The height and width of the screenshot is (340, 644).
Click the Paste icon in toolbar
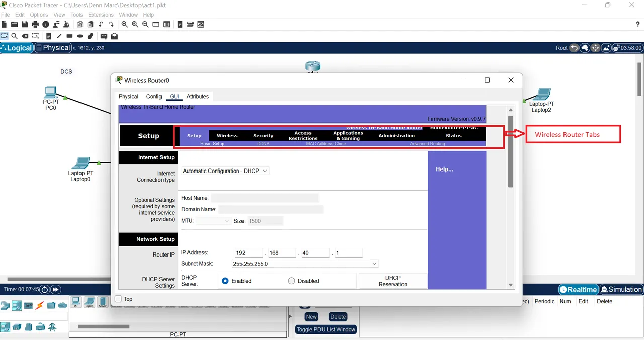point(90,24)
